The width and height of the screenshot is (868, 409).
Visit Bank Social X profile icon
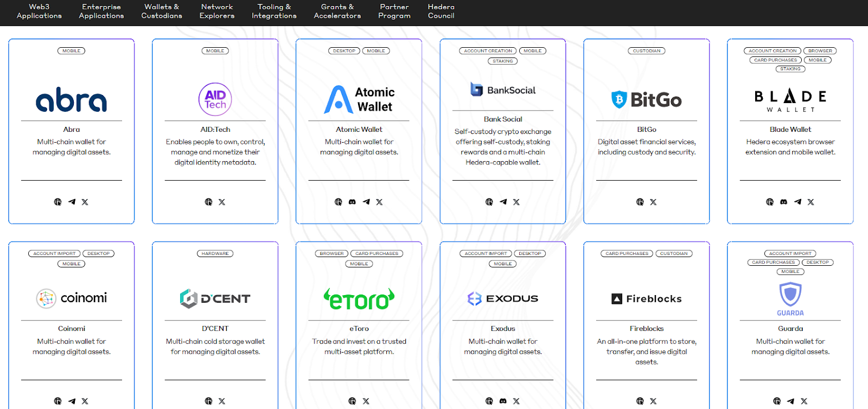(516, 202)
